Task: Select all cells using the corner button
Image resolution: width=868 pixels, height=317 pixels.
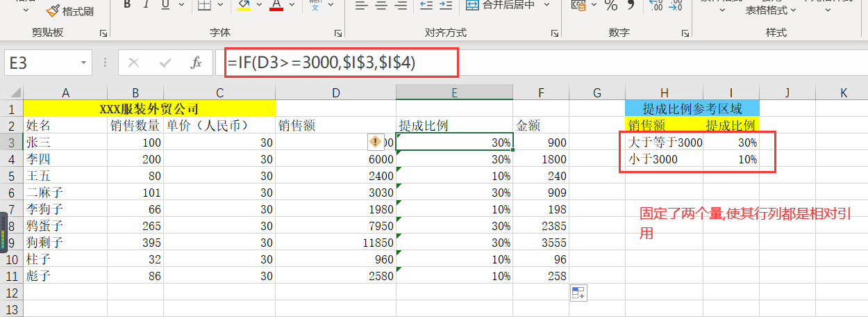Action: click(12, 92)
